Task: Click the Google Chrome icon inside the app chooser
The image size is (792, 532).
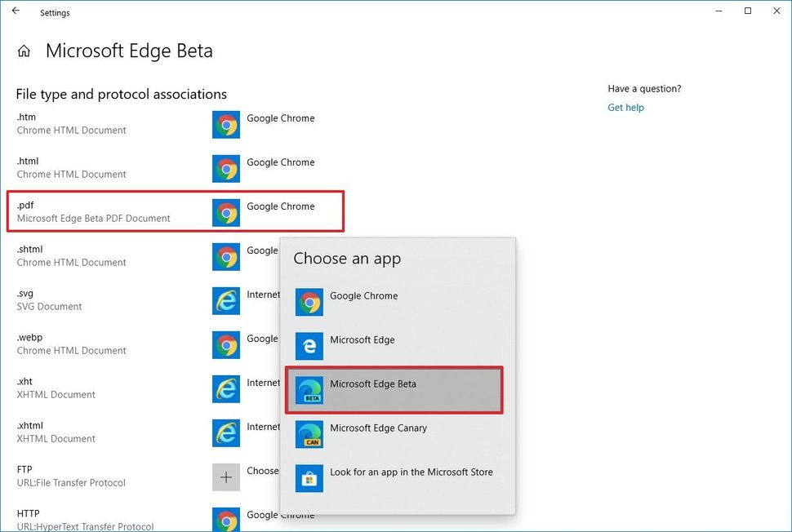Action: [309, 301]
